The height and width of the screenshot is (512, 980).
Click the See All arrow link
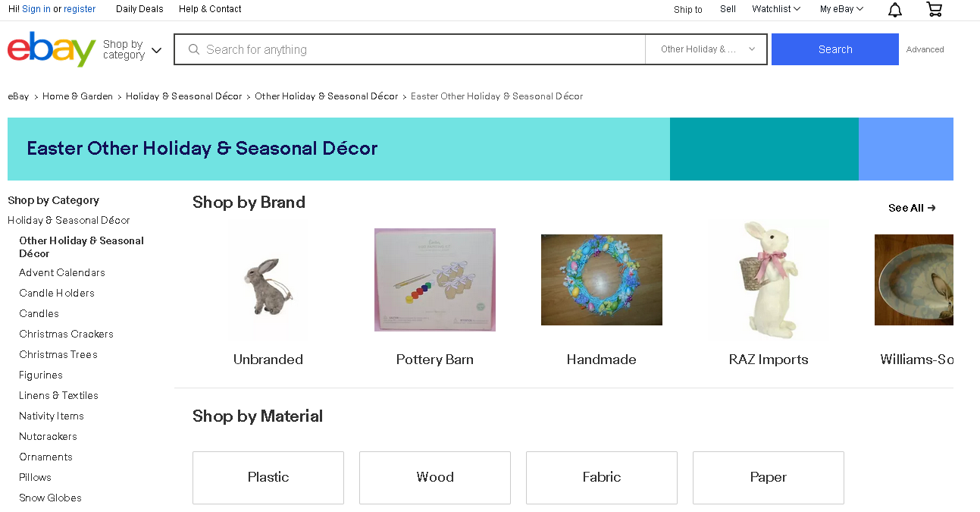[912, 208]
